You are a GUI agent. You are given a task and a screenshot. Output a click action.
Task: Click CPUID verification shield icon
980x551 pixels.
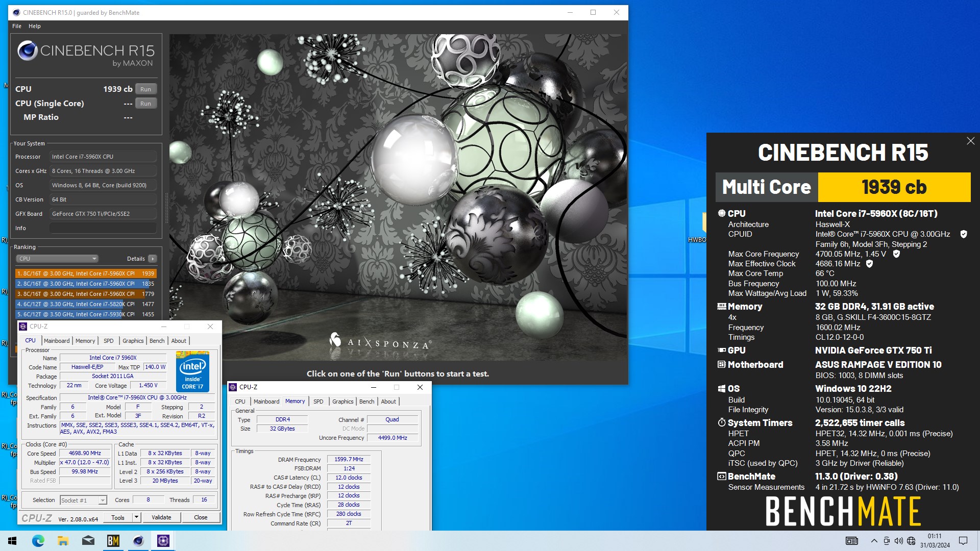963,234
